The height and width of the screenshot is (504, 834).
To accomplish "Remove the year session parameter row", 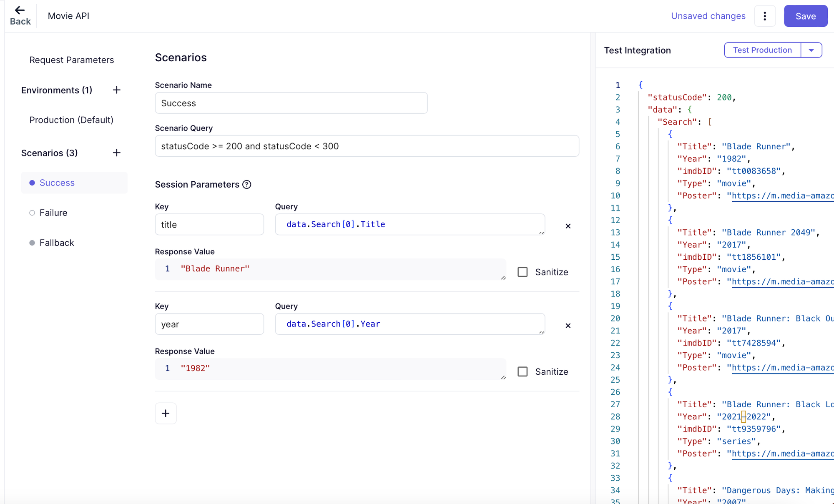I will tap(568, 326).
